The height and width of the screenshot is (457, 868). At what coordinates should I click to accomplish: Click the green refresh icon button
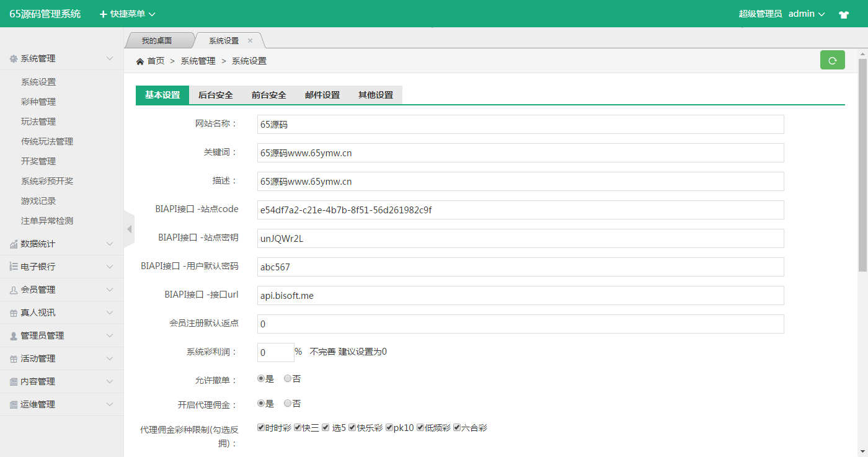tap(832, 60)
